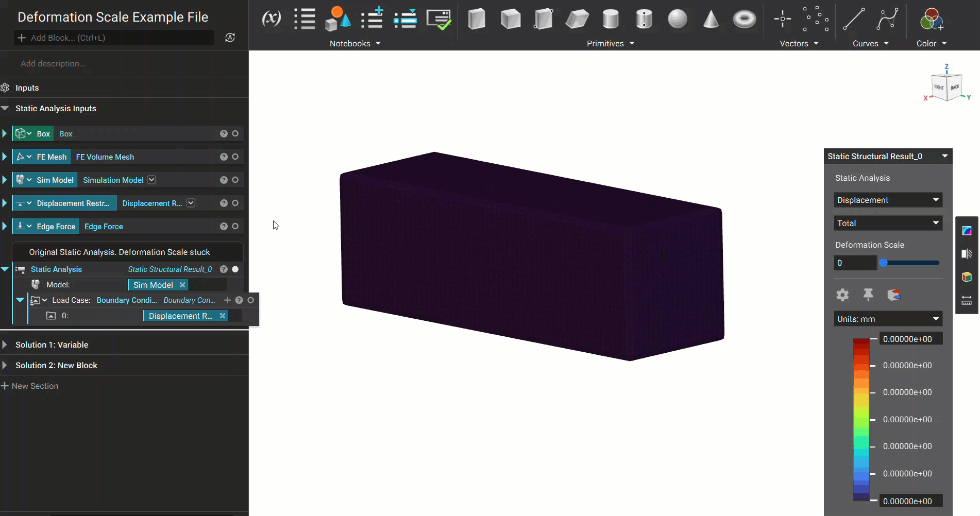
Task: Click the New Section button
Action: coord(30,386)
